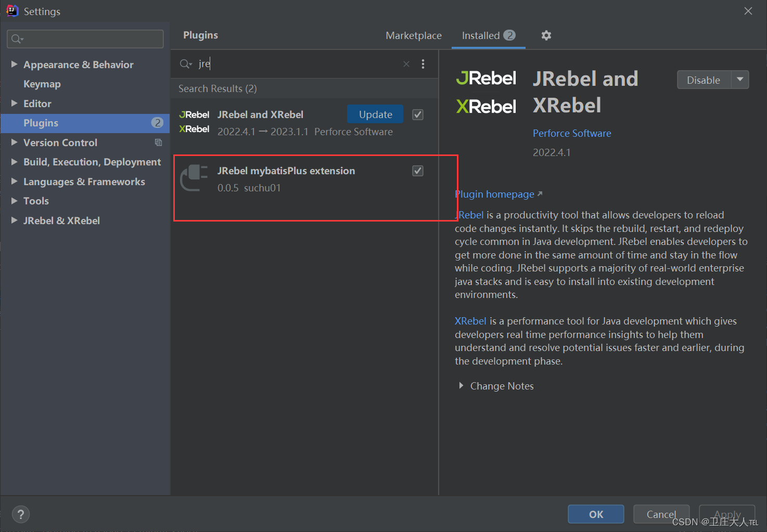Click the Cancel button

pos(661,514)
